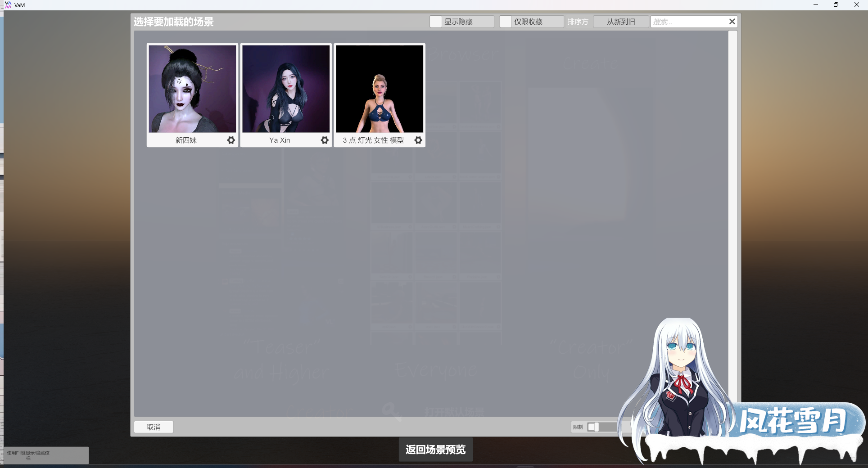Open the 从新到旧 sort order dropdown

coord(621,22)
